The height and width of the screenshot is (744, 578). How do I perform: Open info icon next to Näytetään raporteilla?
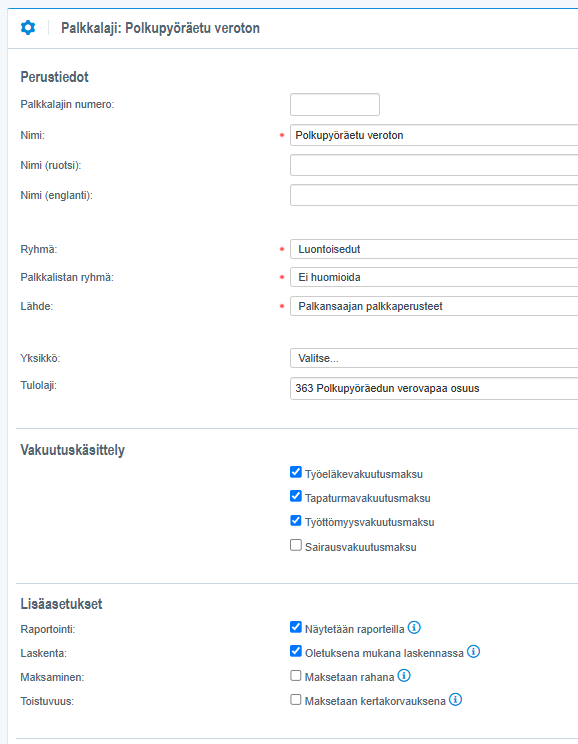pos(414,628)
